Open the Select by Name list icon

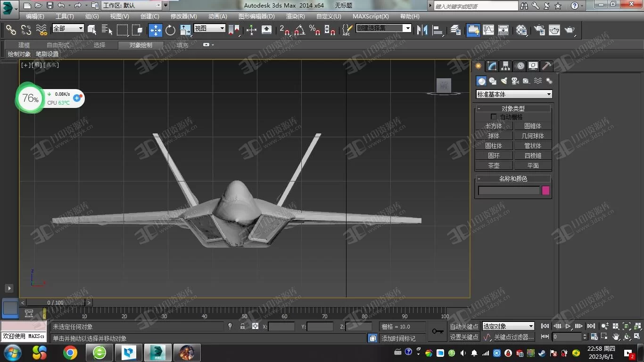(x=107, y=30)
